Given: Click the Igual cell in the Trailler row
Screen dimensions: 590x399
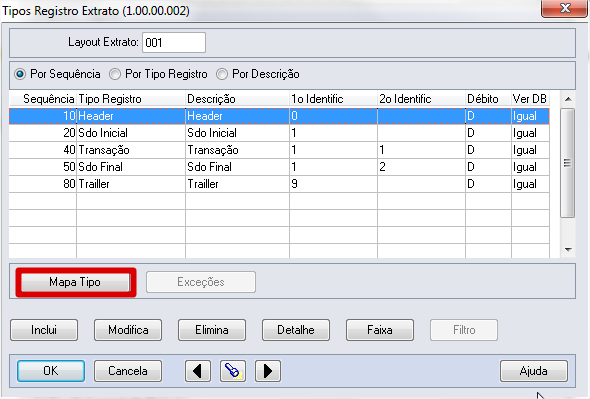Looking at the screenshot, I should coord(530,184).
